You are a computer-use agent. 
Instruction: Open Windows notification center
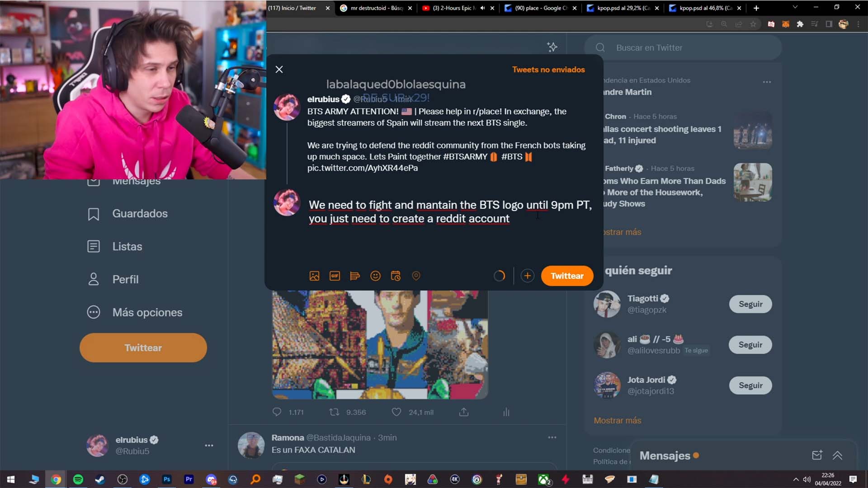pos(853,479)
